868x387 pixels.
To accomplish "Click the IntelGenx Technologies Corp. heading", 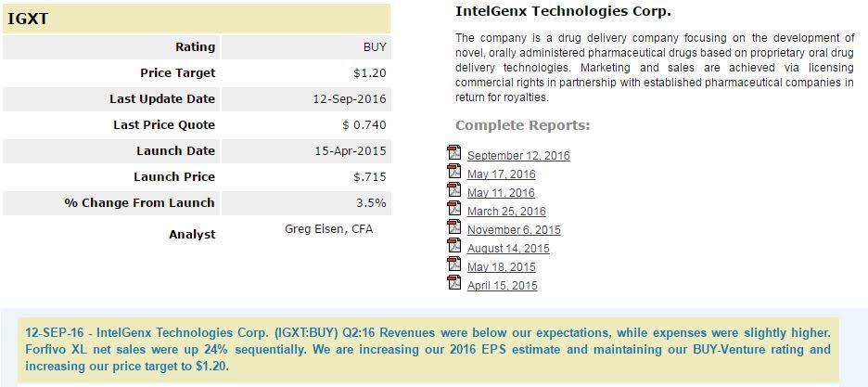I will (x=563, y=12).
